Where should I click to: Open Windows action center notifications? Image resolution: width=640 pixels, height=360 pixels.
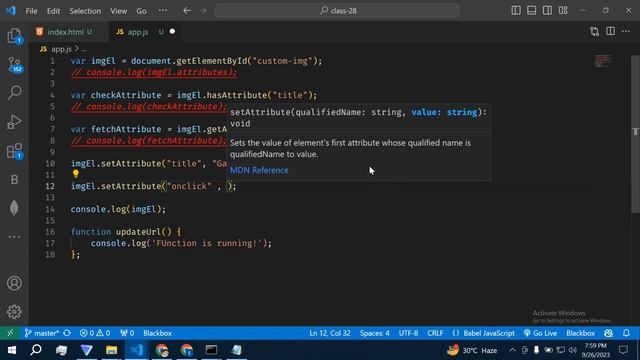[x=623, y=350]
